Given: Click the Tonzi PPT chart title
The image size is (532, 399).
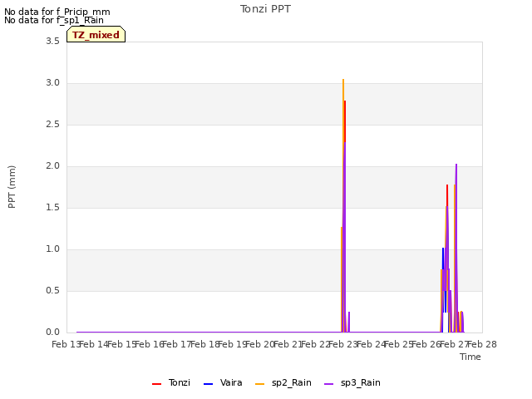Looking at the screenshot, I should click(265, 9).
